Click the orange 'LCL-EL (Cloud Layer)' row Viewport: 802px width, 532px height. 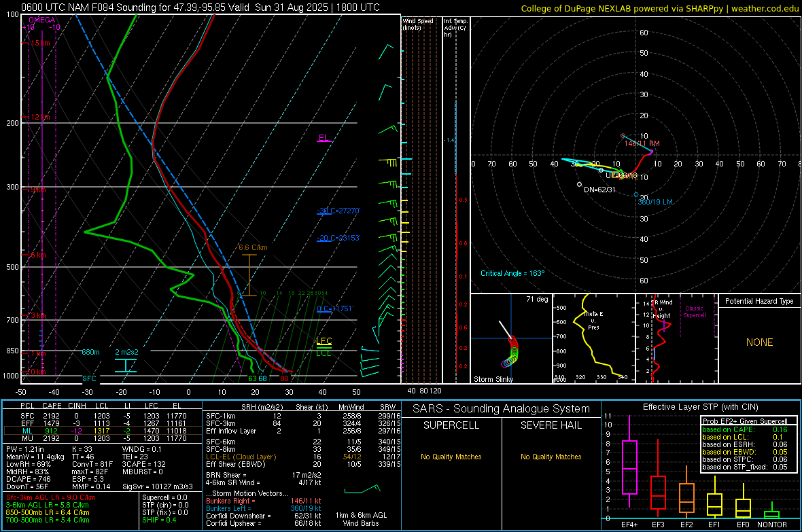tap(303, 457)
